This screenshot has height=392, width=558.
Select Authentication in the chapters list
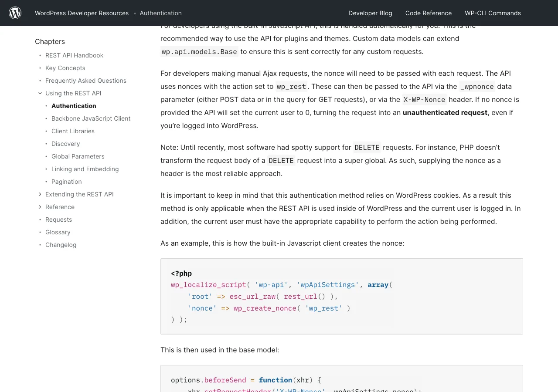[x=74, y=106]
